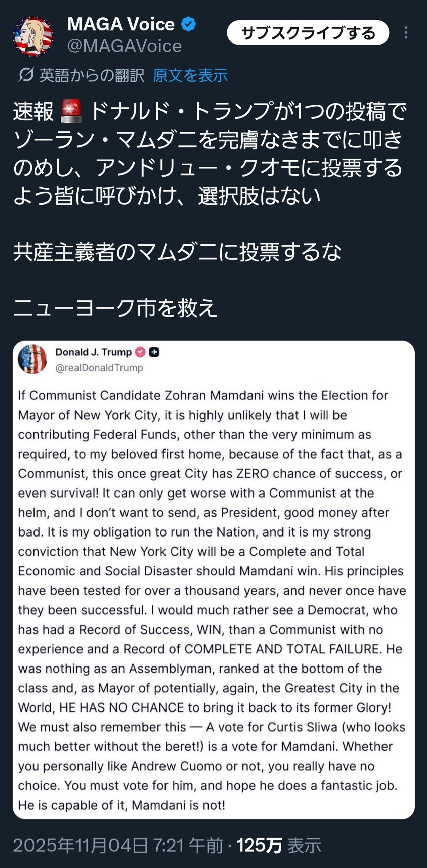Image resolution: width=427 pixels, height=868 pixels.
Task: Tap the red siren emoji in the post
Action: coord(71,111)
